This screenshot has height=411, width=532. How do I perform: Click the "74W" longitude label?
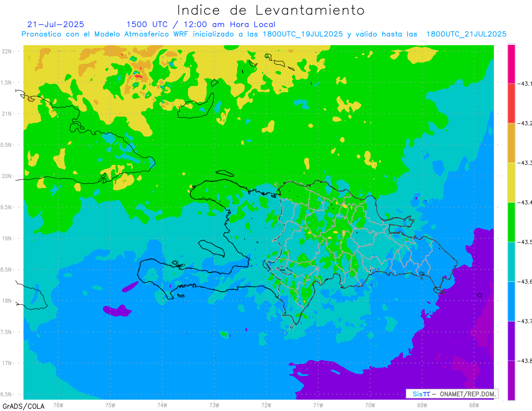tap(162, 405)
